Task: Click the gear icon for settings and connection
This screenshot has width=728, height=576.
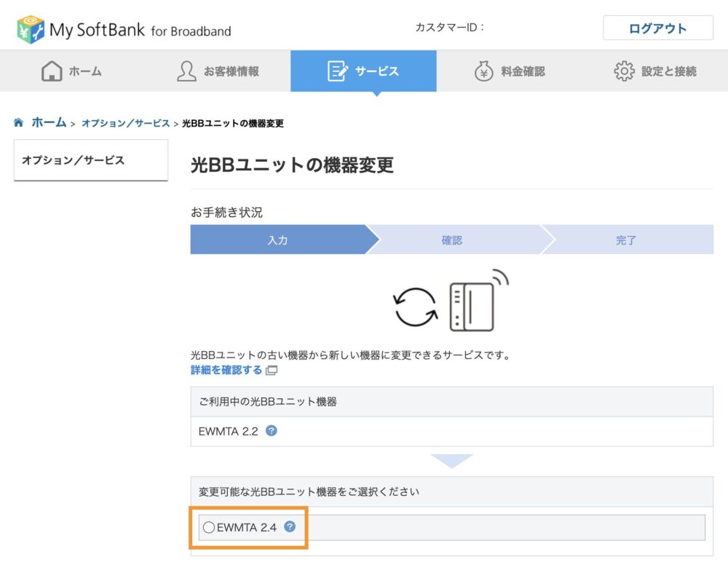Action: 624,71
